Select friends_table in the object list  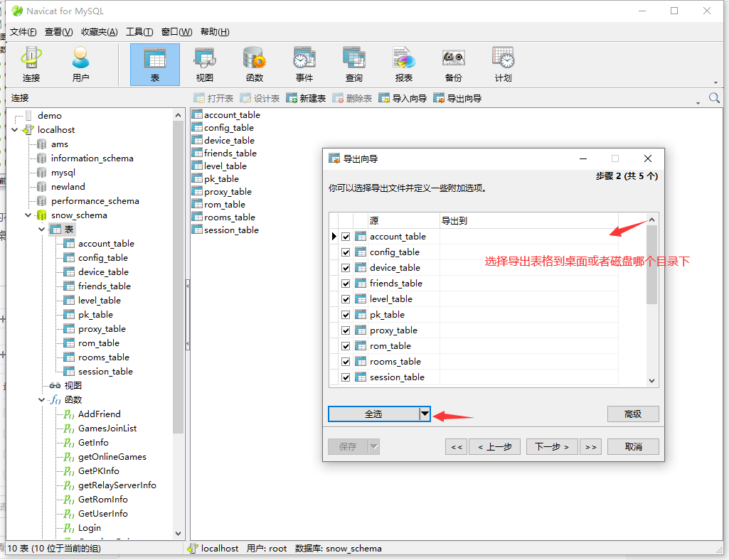(230, 154)
